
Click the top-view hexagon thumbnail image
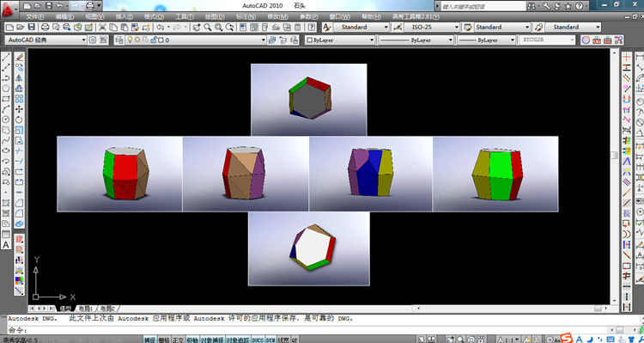pyautogui.click(x=308, y=100)
